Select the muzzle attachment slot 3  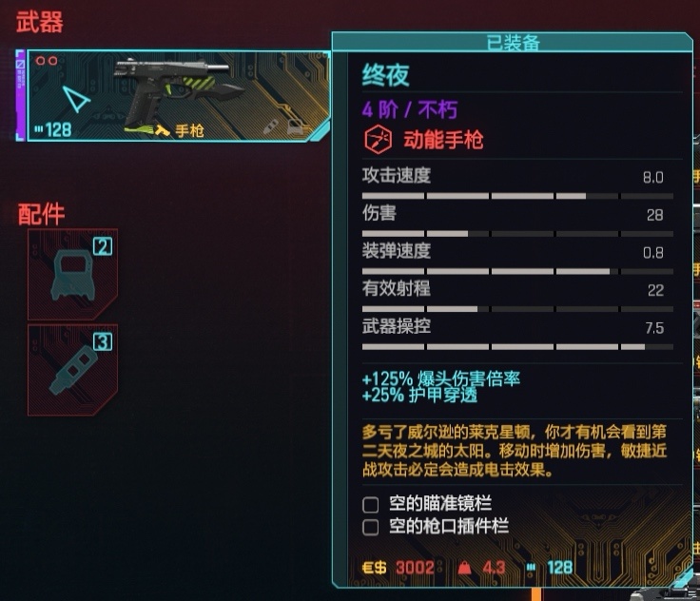tap(73, 370)
